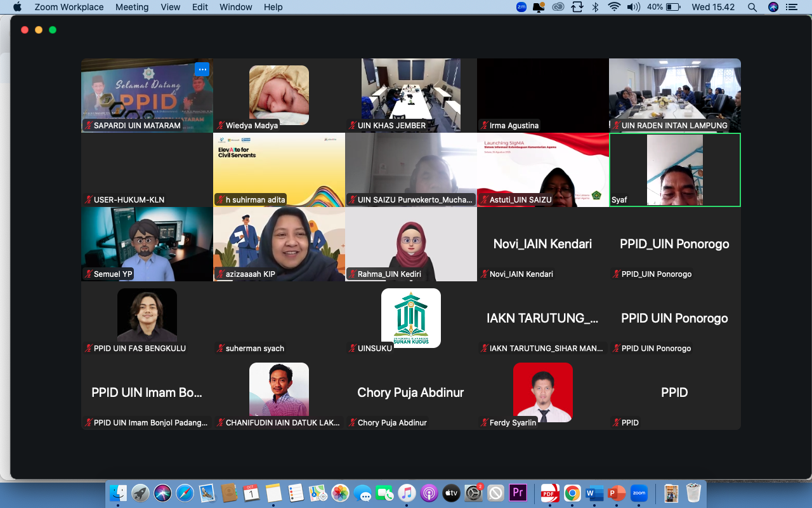Click the muted mic icon beside Wiedya Madya
The width and height of the screenshot is (812, 508).
(221, 126)
